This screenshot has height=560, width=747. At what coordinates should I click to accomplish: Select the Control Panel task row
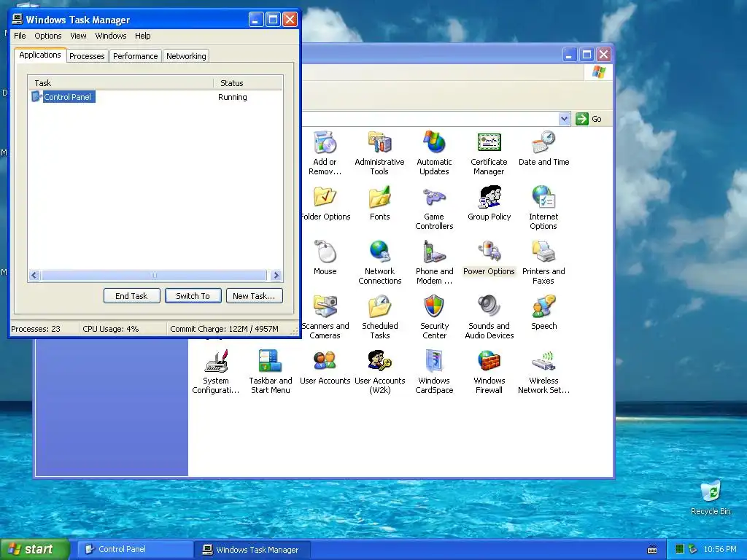pyautogui.click(x=155, y=97)
